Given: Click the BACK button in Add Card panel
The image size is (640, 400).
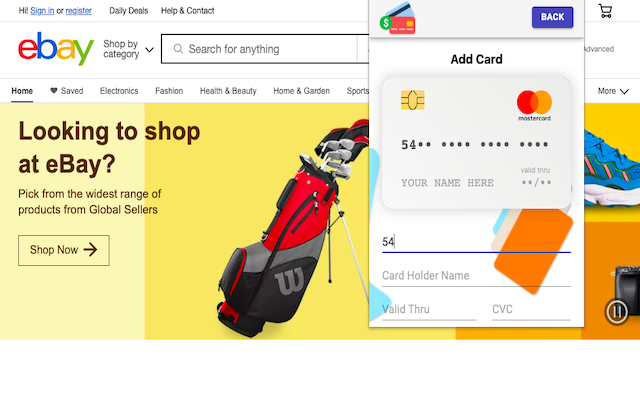Looking at the screenshot, I should point(552,17).
